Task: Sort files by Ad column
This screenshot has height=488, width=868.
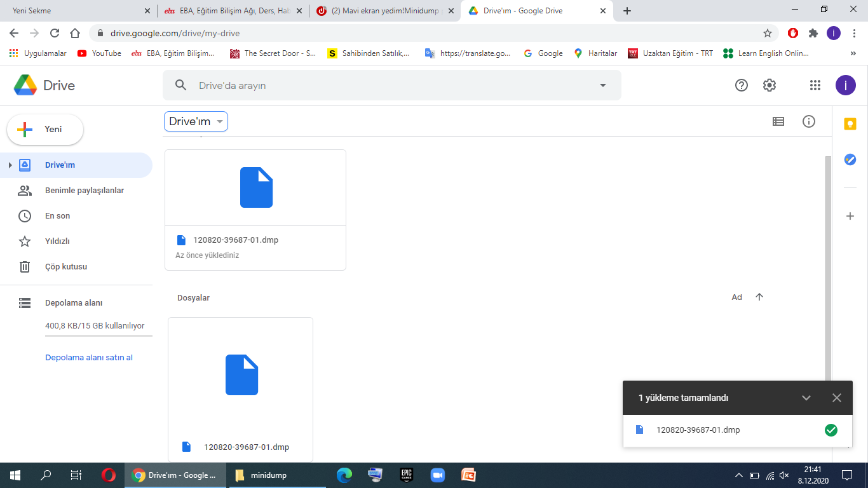Action: pos(736,297)
